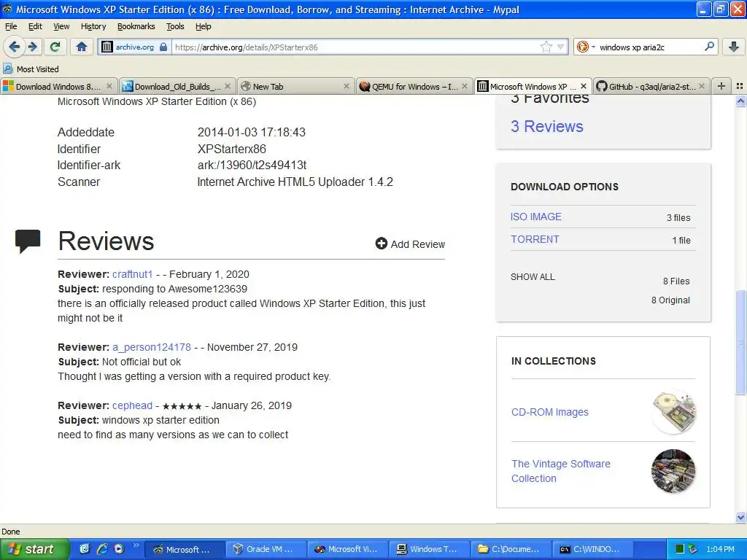The height and width of the screenshot is (560, 747).
Task: Open the Bookmarks menu
Action: click(x=136, y=27)
